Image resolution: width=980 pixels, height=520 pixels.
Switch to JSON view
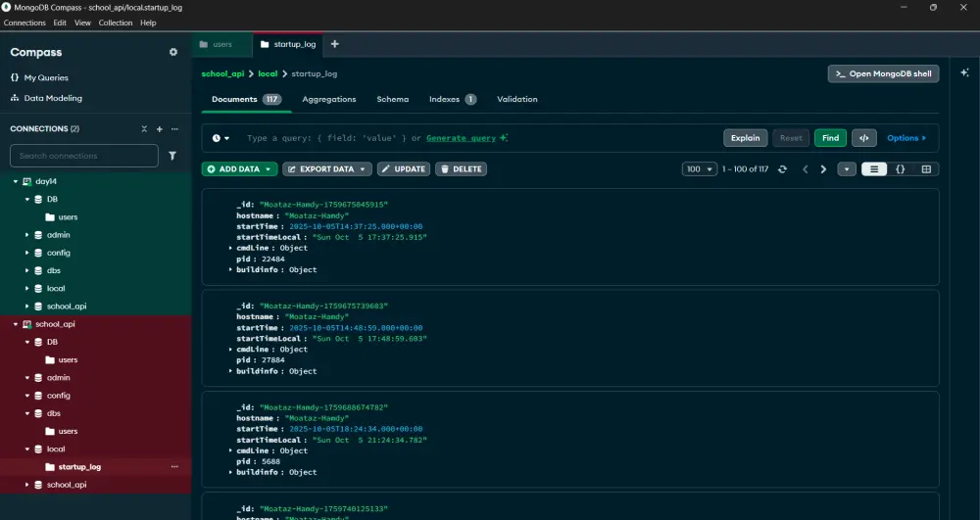900,169
